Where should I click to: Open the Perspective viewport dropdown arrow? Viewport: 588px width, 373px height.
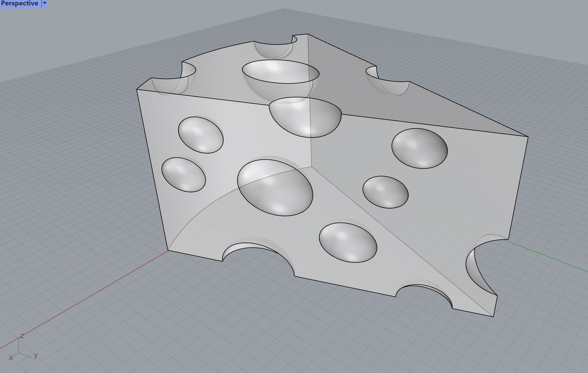45,4
